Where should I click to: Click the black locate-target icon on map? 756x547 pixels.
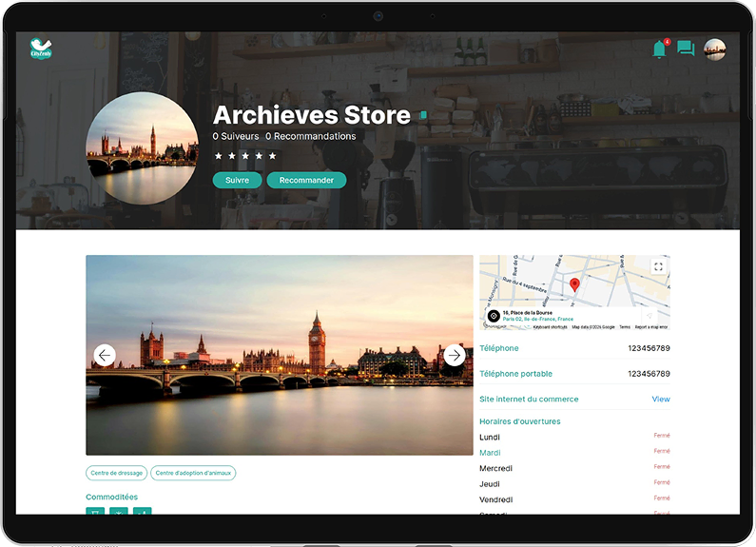(494, 316)
